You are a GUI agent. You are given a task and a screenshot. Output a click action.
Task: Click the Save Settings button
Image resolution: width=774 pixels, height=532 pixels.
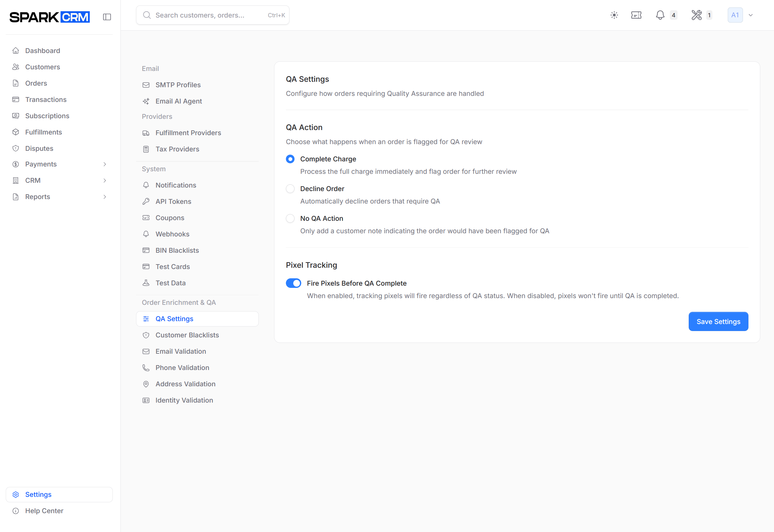coord(718,322)
